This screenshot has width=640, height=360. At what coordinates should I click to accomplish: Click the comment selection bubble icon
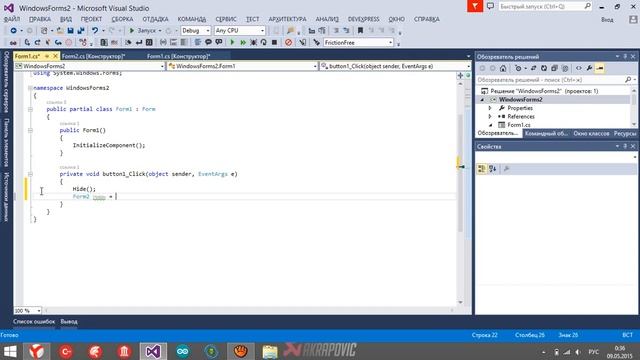pos(208,42)
